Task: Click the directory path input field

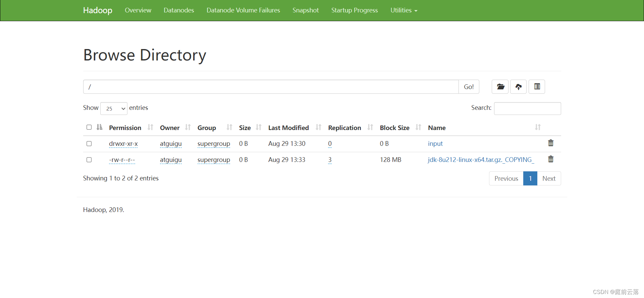Action: [x=271, y=87]
